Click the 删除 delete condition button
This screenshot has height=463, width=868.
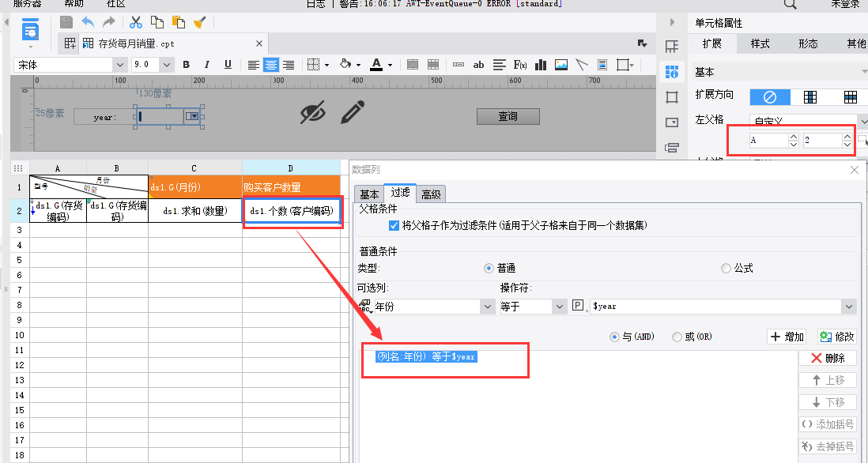click(x=828, y=358)
